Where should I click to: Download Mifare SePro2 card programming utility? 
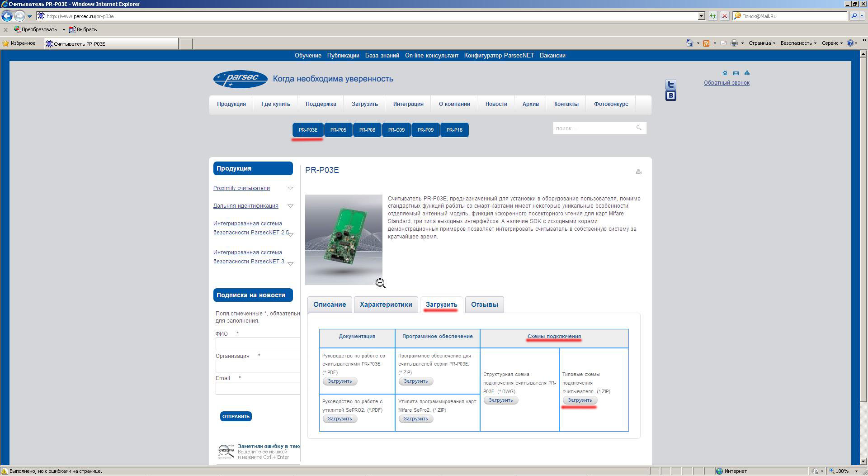point(416,419)
